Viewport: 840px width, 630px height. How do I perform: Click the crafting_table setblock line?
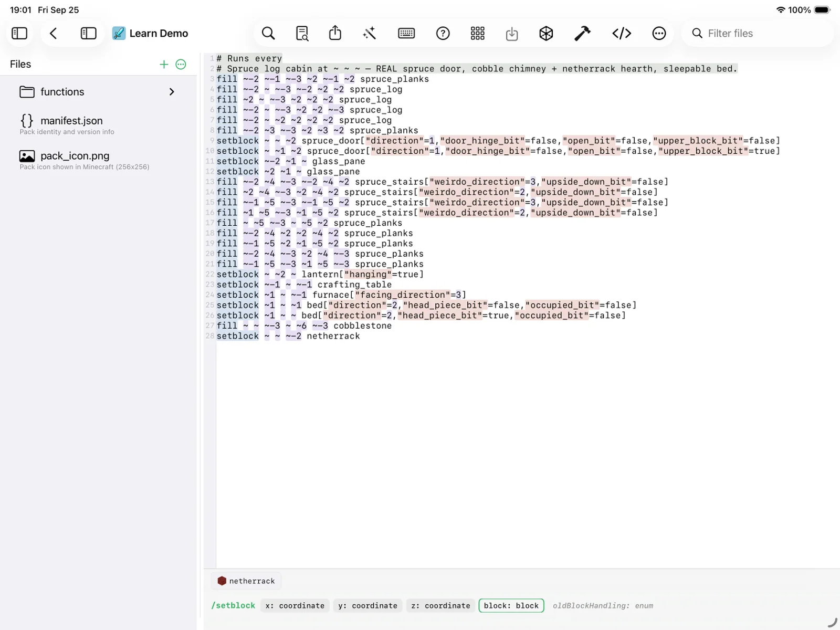pyautogui.click(x=304, y=285)
